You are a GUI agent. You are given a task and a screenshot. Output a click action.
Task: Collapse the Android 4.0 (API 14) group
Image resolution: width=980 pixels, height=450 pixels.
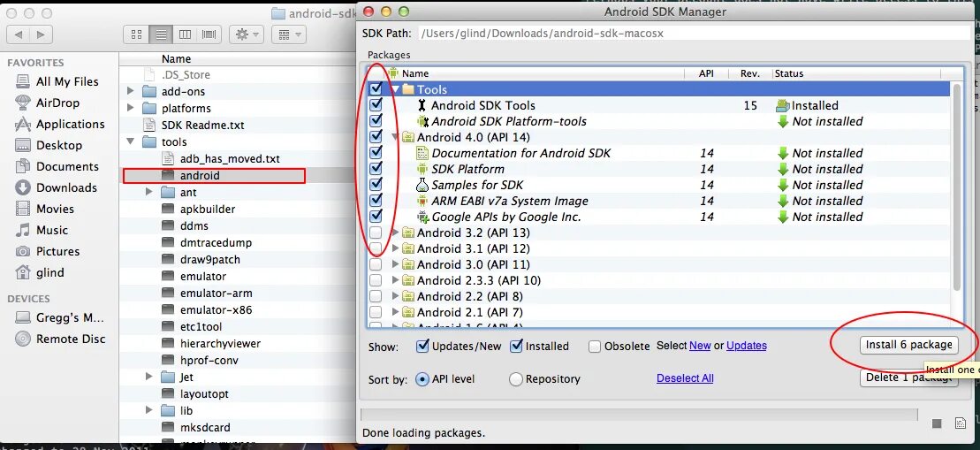pos(395,137)
